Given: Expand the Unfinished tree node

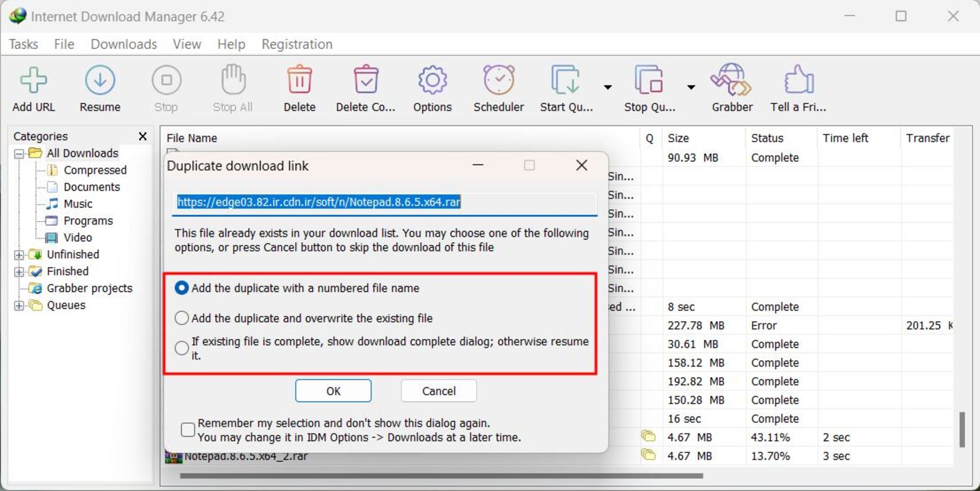Looking at the screenshot, I should (19, 254).
